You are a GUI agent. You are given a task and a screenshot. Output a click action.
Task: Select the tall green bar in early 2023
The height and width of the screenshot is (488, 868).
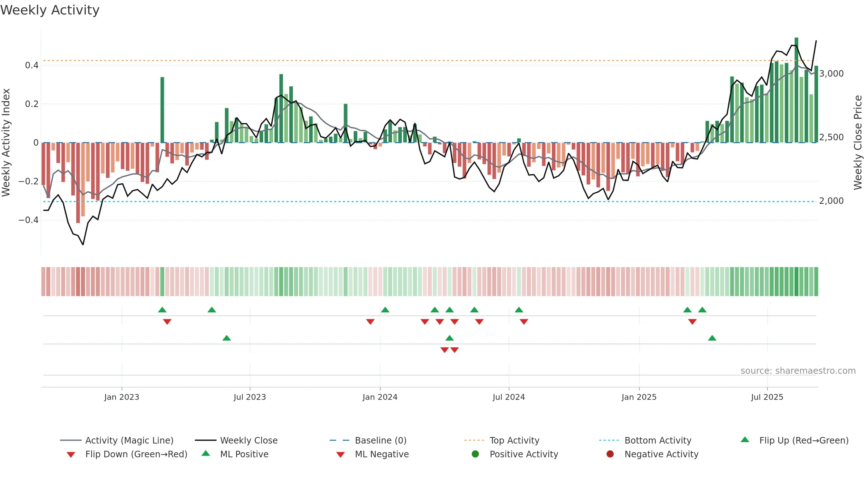[x=162, y=110]
